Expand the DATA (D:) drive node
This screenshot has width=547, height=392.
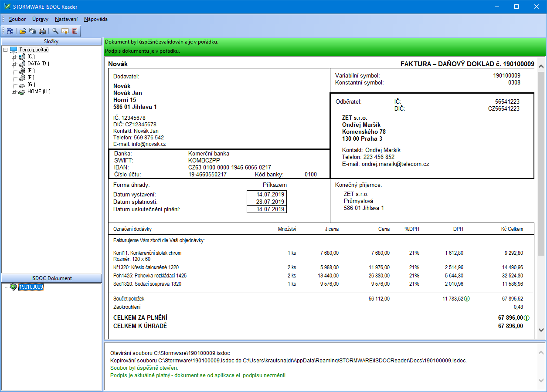pos(14,64)
